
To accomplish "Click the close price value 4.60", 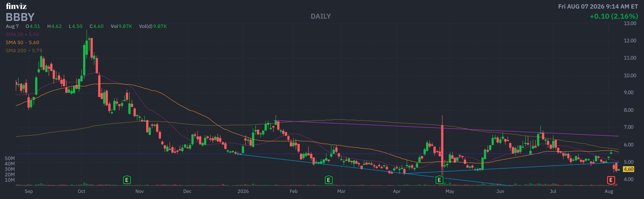I will 98,26.
